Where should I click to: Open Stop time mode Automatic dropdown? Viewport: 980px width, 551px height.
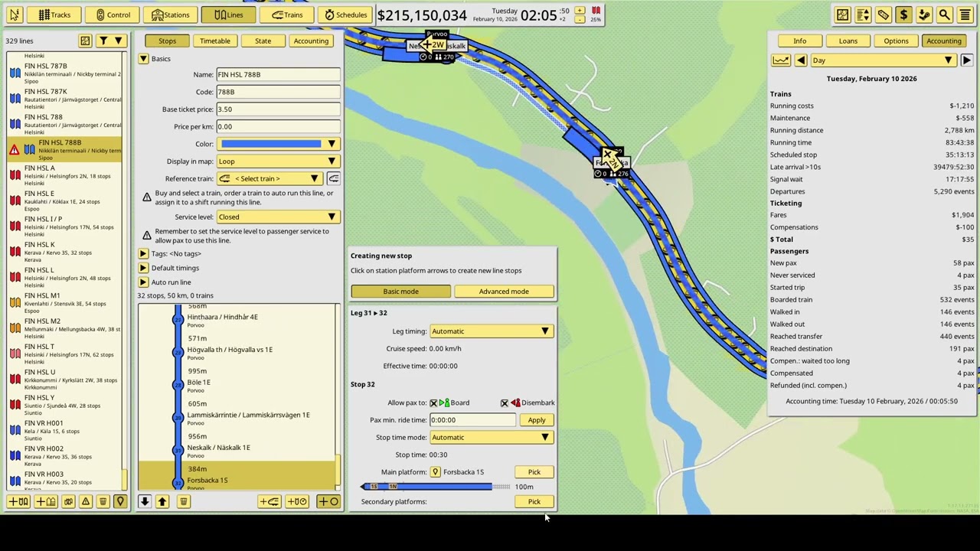tap(491, 437)
